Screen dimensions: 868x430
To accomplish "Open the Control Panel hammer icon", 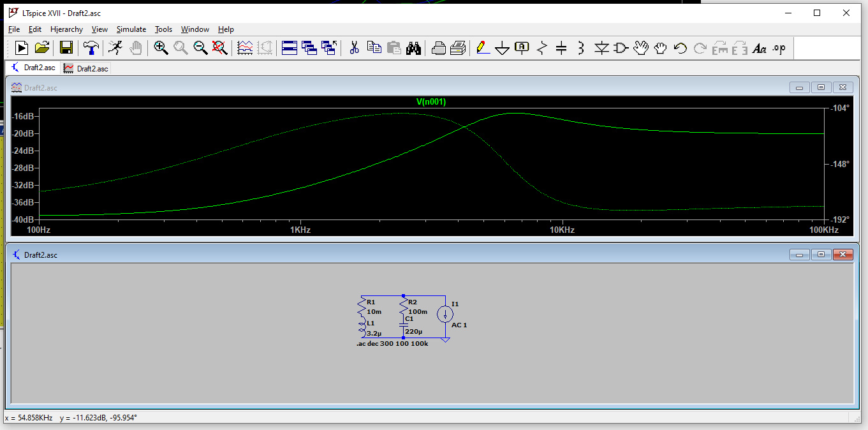I will pyautogui.click(x=91, y=48).
